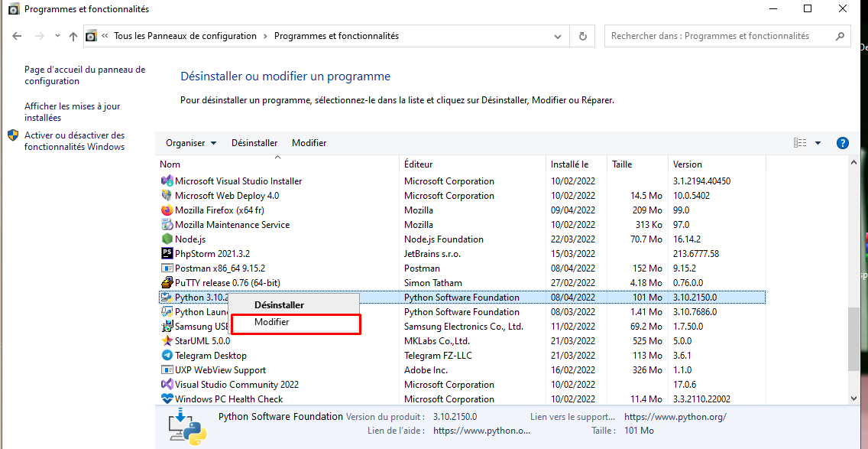
Task: Click the change view layout icon
Action: point(800,143)
